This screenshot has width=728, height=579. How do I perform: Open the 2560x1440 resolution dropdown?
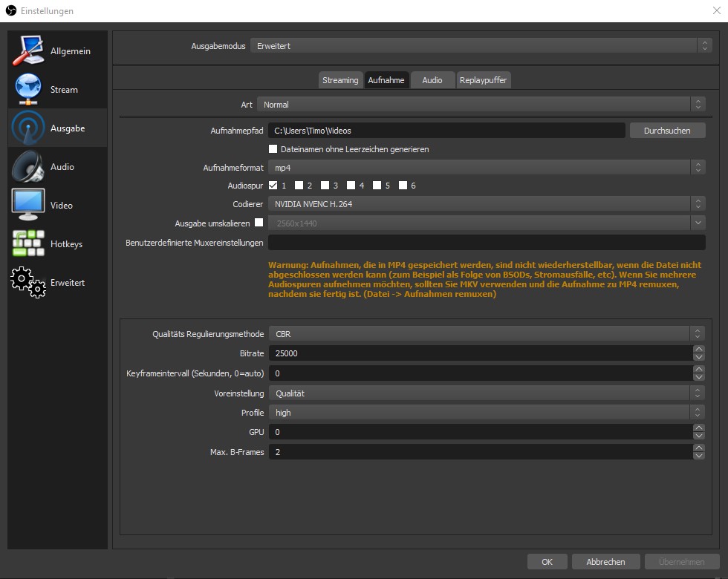pyautogui.click(x=487, y=223)
